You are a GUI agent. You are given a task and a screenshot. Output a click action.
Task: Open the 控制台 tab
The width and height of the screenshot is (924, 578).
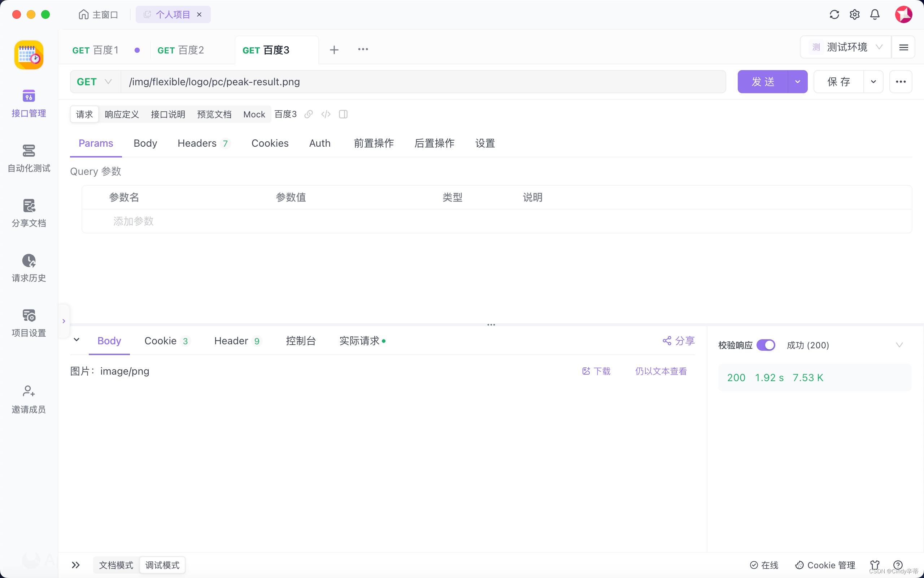(301, 341)
